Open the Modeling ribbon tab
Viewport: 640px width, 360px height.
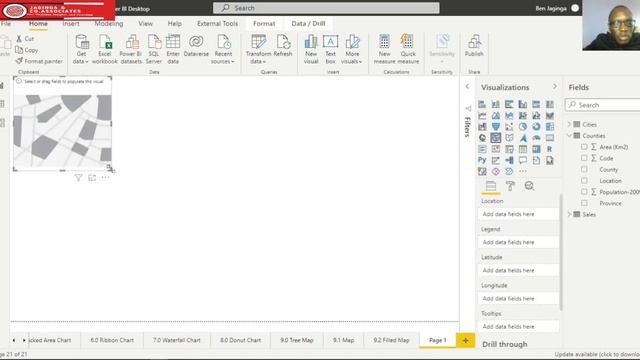[x=109, y=24]
